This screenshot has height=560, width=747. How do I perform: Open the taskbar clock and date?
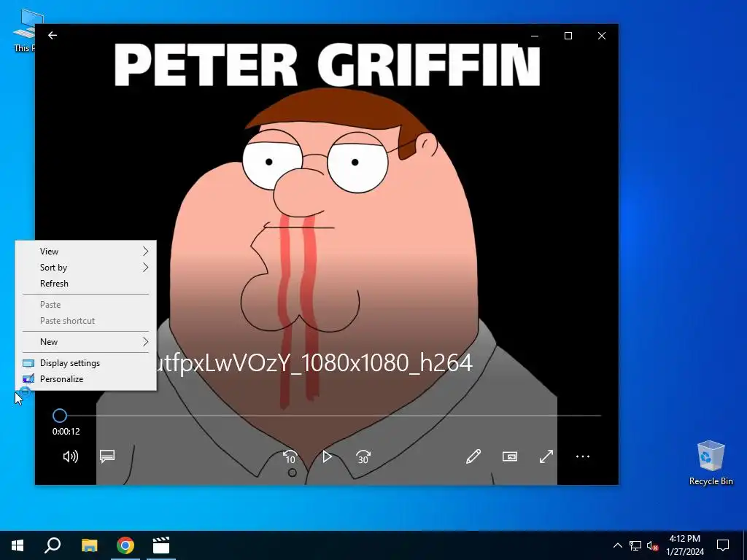[685, 545]
